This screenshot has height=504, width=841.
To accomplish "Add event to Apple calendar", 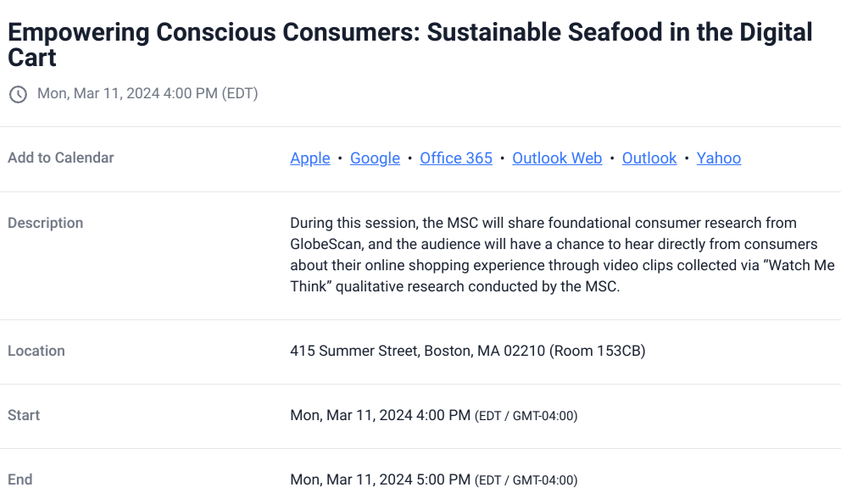I will [309, 158].
